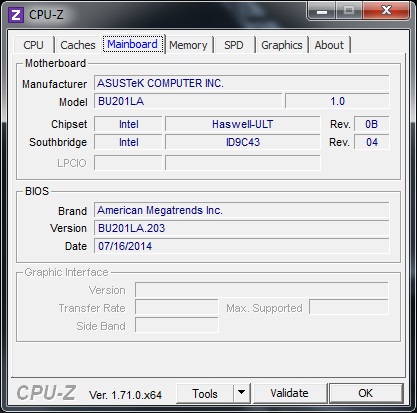Expand the Tools dropdown arrow

coord(242,394)
